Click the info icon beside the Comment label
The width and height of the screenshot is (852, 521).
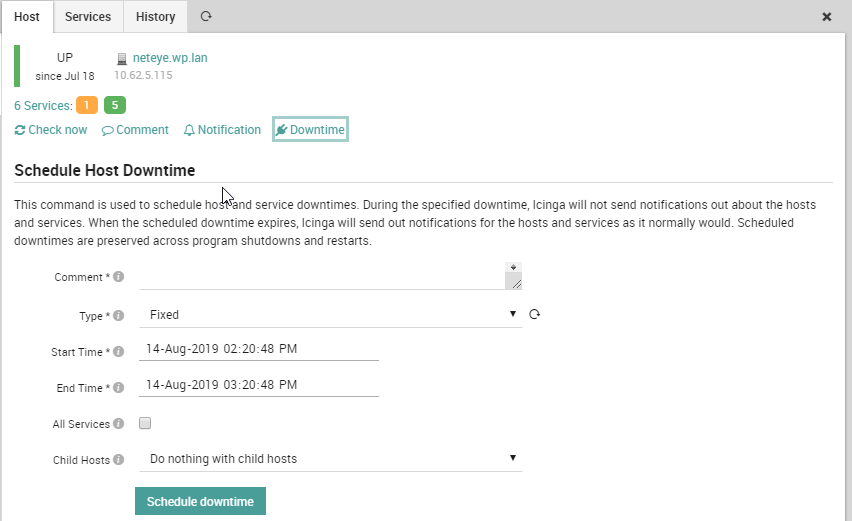point(118,277)
